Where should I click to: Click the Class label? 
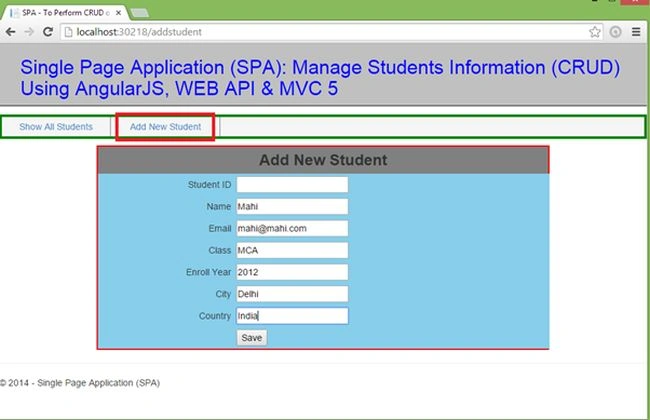[219, 250]
